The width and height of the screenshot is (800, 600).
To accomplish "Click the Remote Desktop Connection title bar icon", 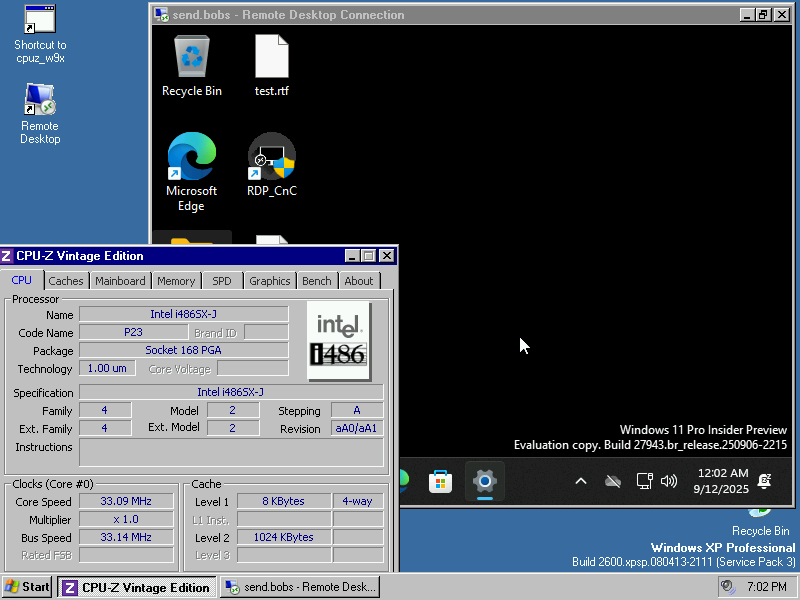I will pos(162,15).
